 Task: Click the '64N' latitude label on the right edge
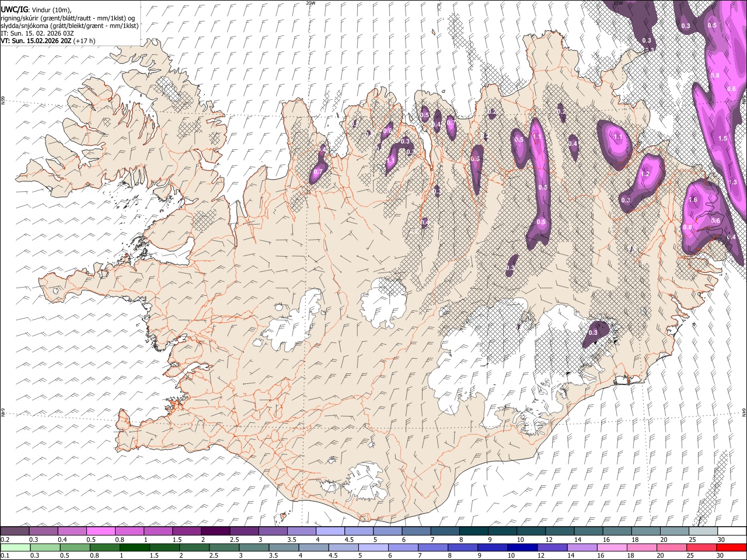pyautogui.click(x=744, y=412)
